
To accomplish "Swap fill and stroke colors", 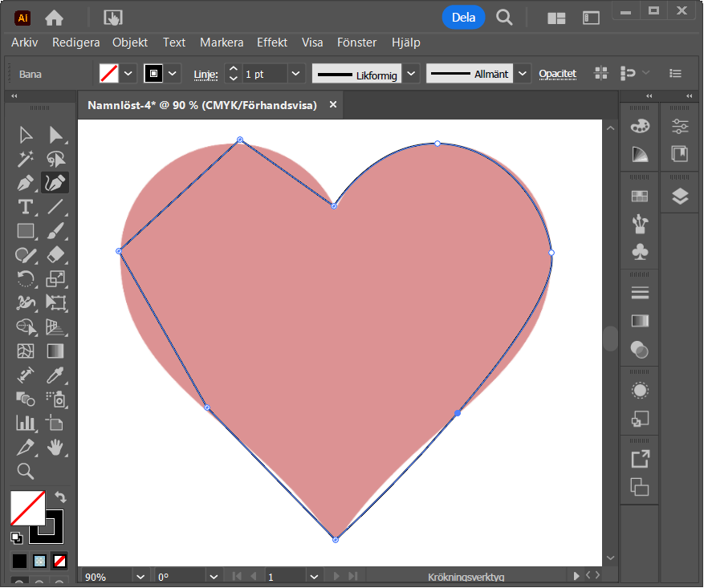I will tap(60, 497).
